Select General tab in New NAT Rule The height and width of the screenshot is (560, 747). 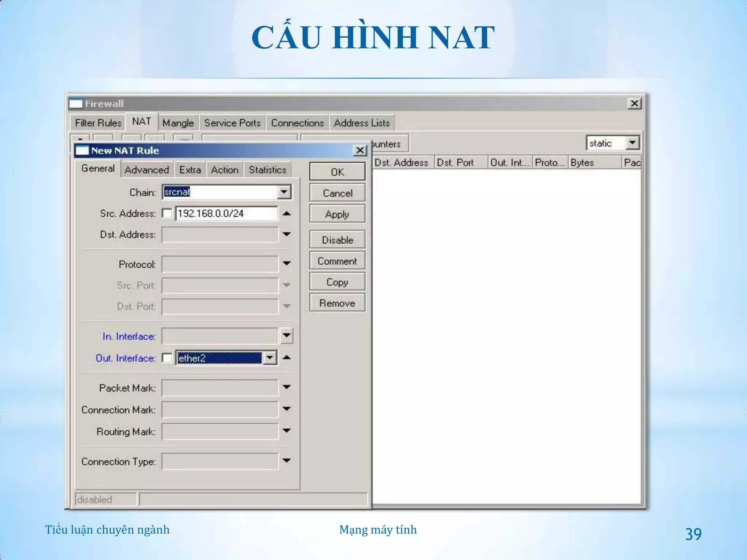[98, 168]
